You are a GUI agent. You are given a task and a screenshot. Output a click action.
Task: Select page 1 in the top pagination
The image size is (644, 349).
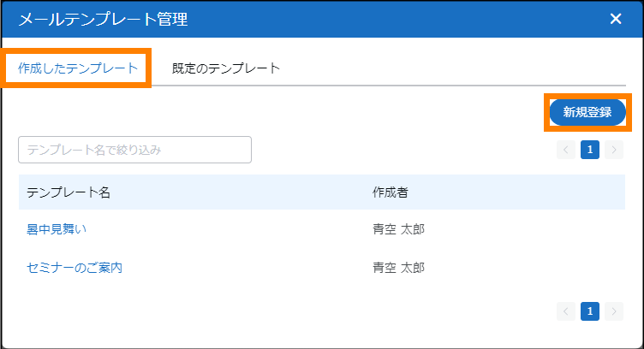tap(589, 150)
